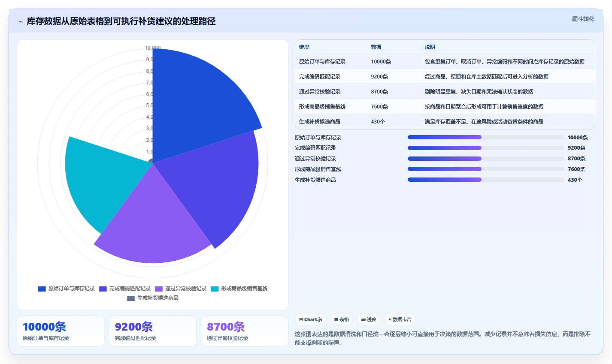
Task: Click the 10000条 progress bar
Action: [x=486, y=137]
